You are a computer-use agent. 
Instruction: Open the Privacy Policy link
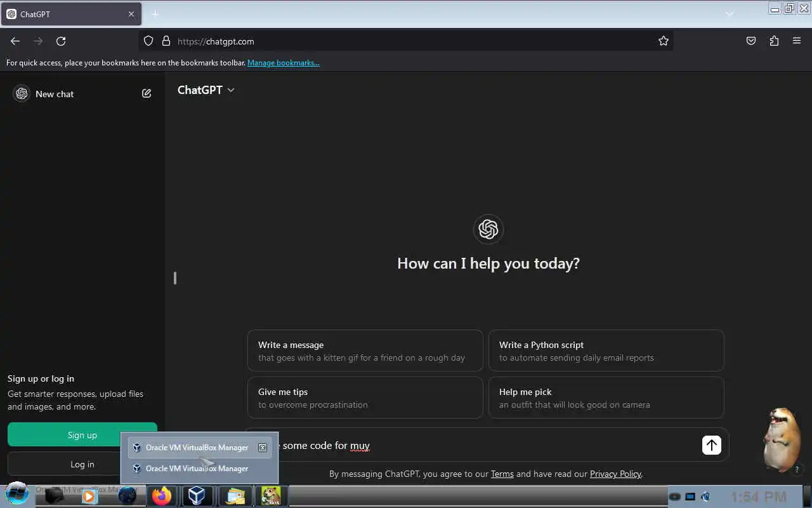tap(615, 474)
